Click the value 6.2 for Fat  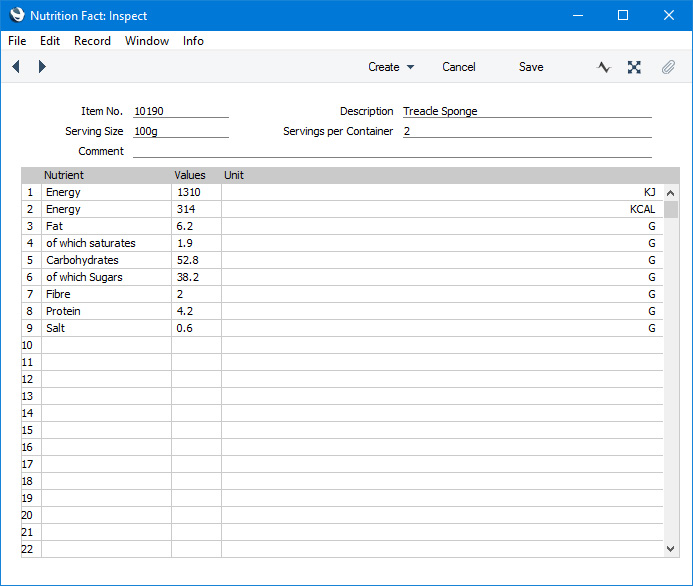197,226
